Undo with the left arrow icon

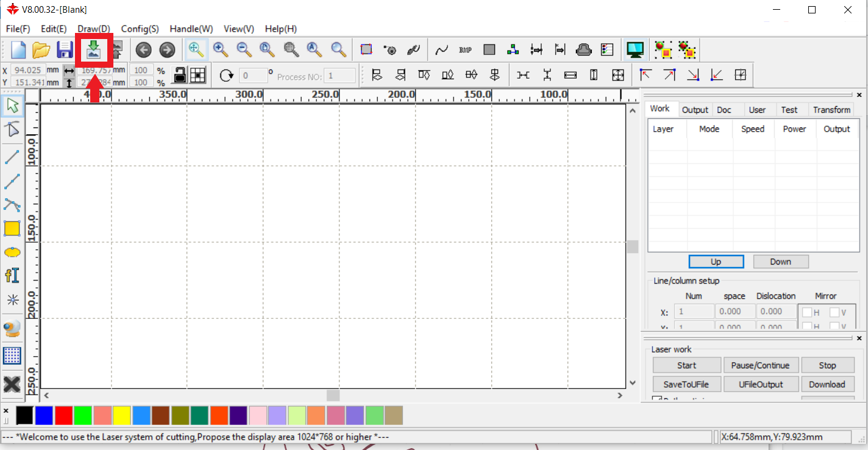144,50
